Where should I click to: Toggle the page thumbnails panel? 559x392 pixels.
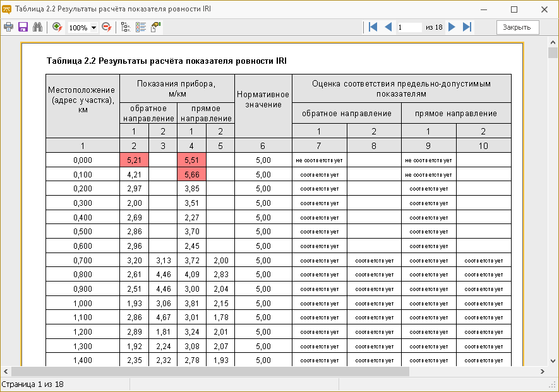pos(141,27)
